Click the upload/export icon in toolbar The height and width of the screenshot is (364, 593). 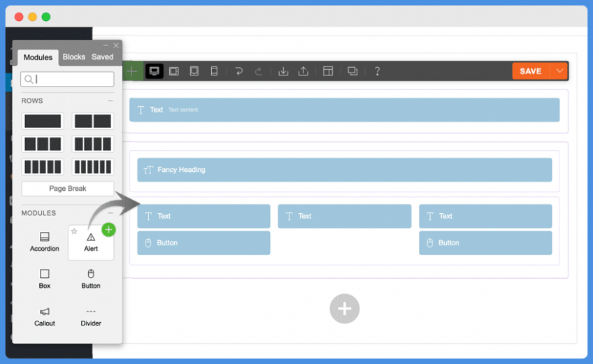pos(303,71)
